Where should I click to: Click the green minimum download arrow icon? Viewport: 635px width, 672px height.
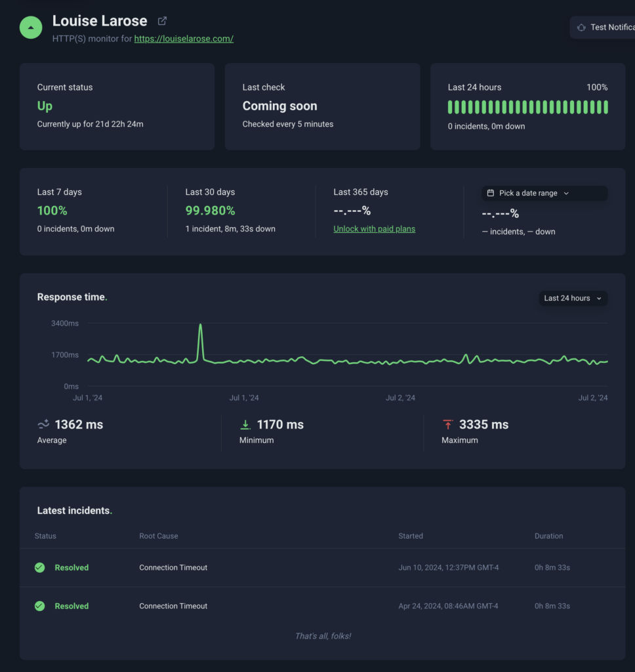tap(245, 425)
